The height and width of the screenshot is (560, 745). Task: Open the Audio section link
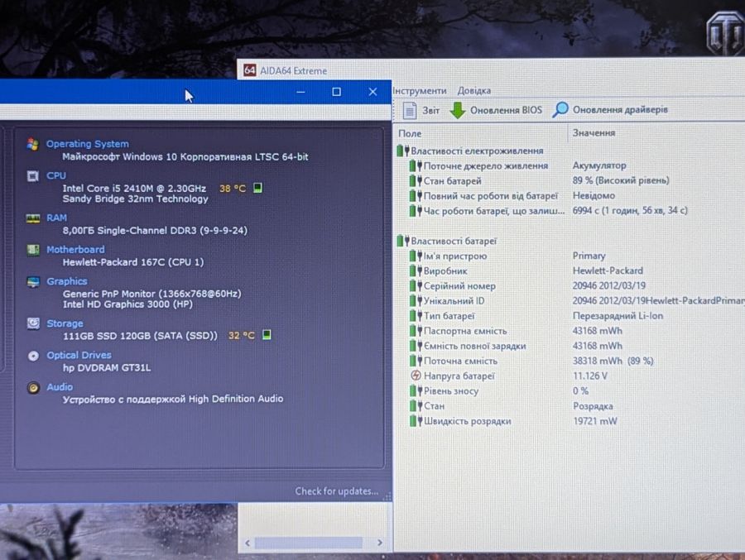click(60, 387)
